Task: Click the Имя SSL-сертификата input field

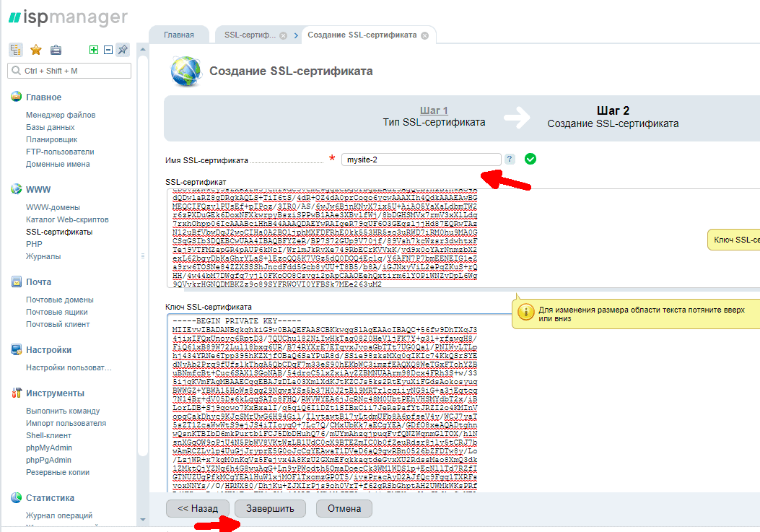Action: 422,160
